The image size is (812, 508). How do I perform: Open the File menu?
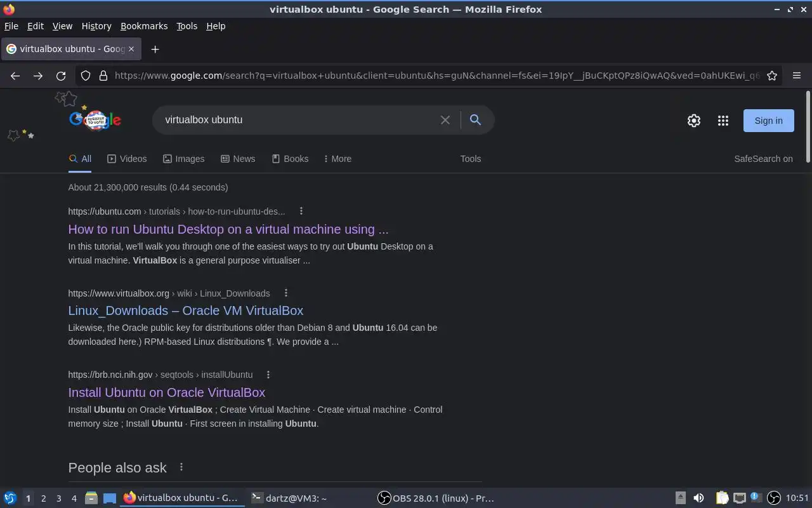tap(11, 26)
